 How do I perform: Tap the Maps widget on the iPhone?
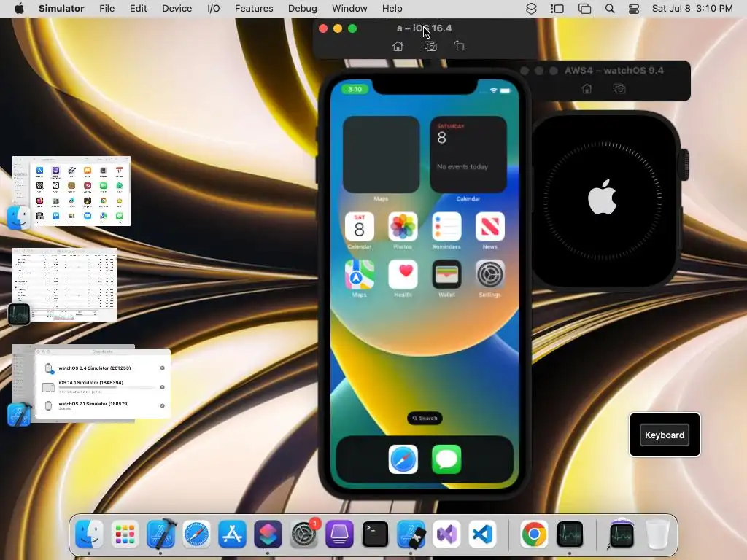coord(381,155)
